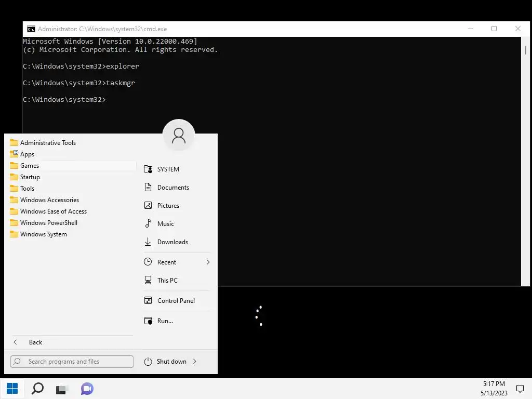Screen dimensions: 532x399
Task: Maximize the cmd.exe window
Action: [x=494, y=29]
